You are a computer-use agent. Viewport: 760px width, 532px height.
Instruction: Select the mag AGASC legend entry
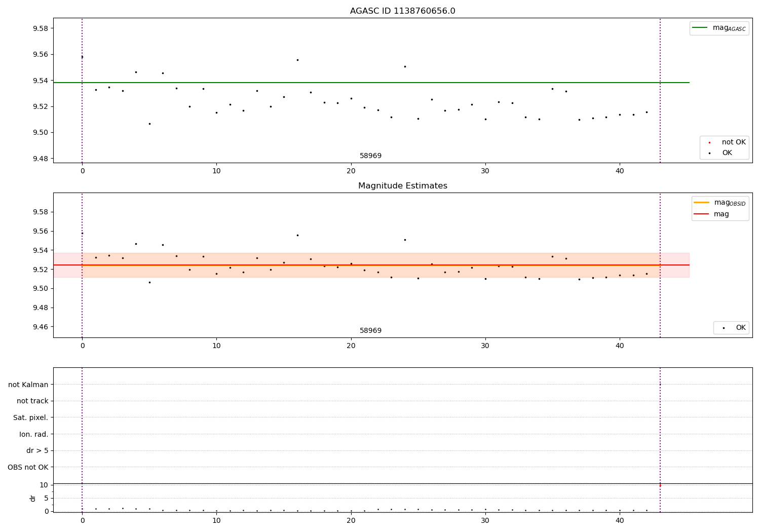pos(719,28)
